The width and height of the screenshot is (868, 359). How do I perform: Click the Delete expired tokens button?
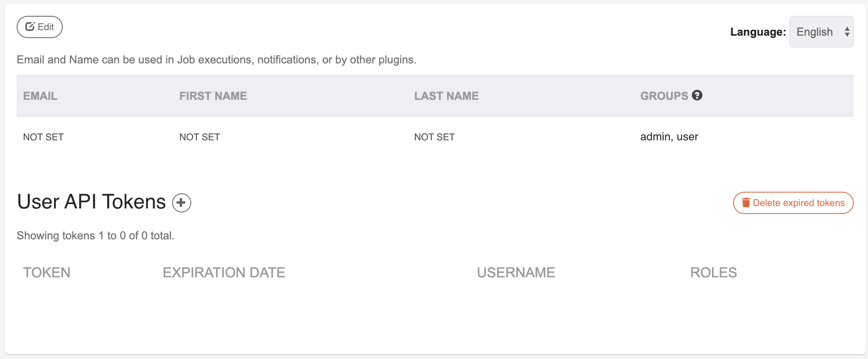coord(793,202)
